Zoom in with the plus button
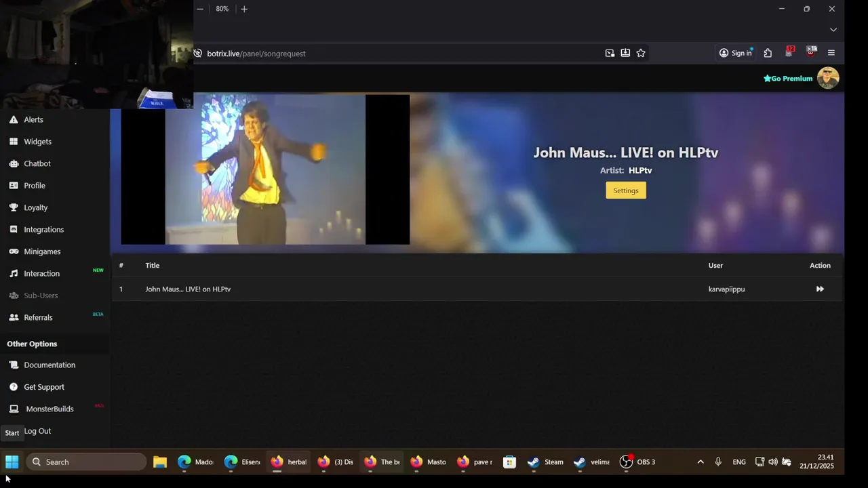The image size is (868, 488). tap(244, 9)
